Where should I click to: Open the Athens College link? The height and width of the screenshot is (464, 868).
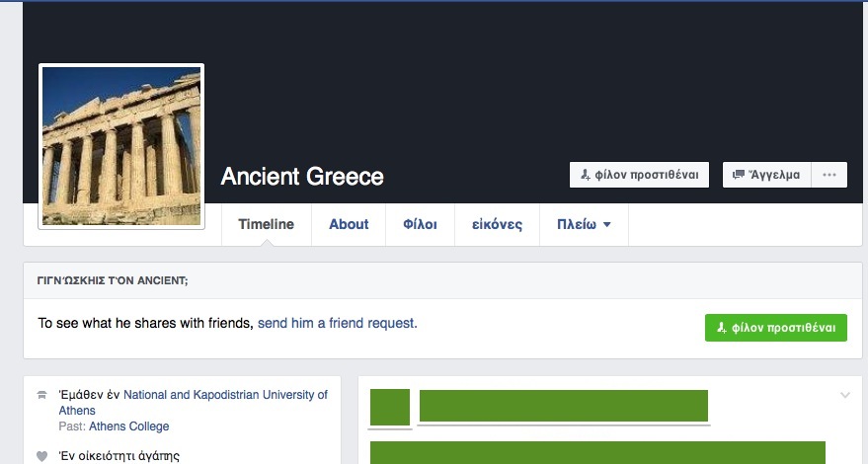click(129, 426)
